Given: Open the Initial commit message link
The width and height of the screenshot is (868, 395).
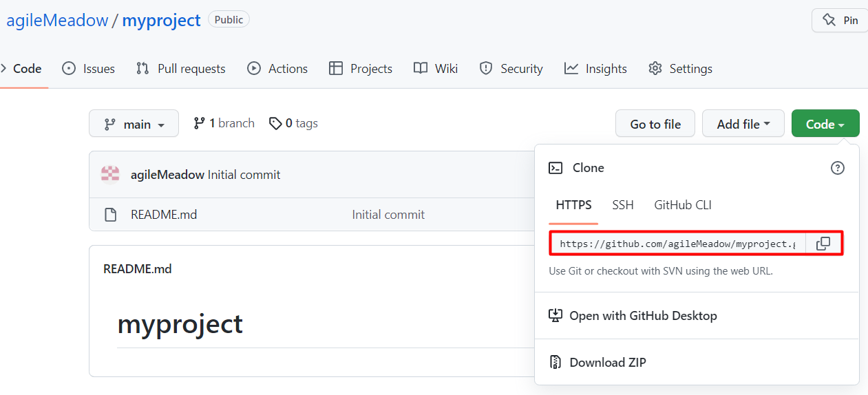Looking at the screenshot, I should 244,175.
